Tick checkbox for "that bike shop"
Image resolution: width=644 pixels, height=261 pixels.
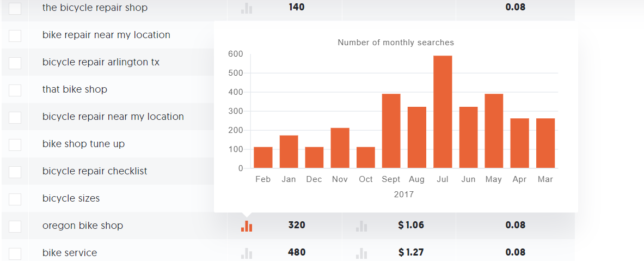pyautogui.click(x=15, y=89)
